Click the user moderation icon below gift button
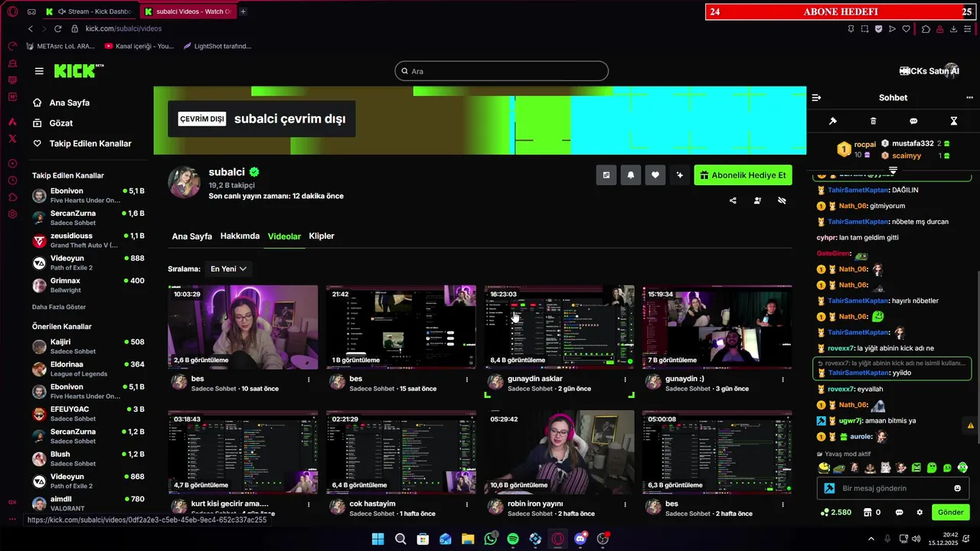The height and width of the screenshot is (551, 980). click(x=757, y=201)
